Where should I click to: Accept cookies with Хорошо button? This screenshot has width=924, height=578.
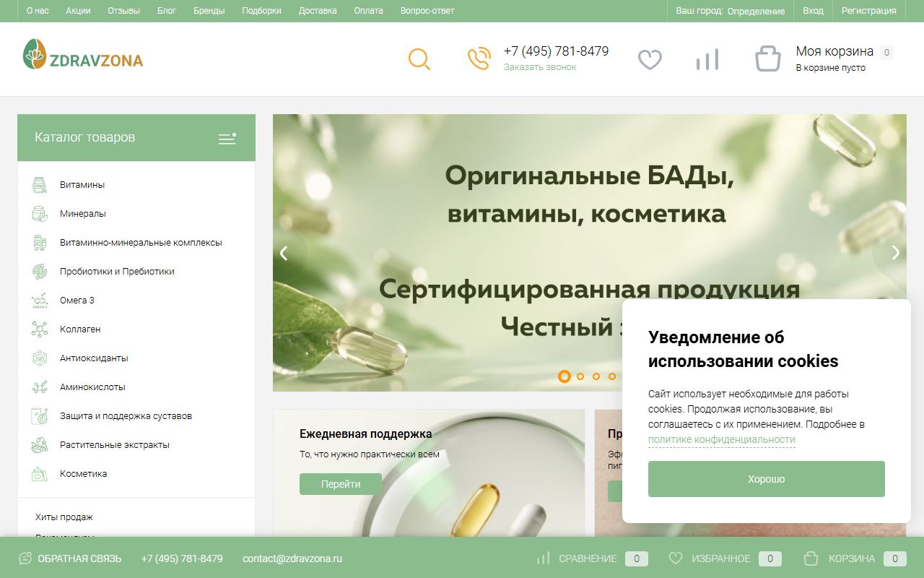click(x=767, y=479)
